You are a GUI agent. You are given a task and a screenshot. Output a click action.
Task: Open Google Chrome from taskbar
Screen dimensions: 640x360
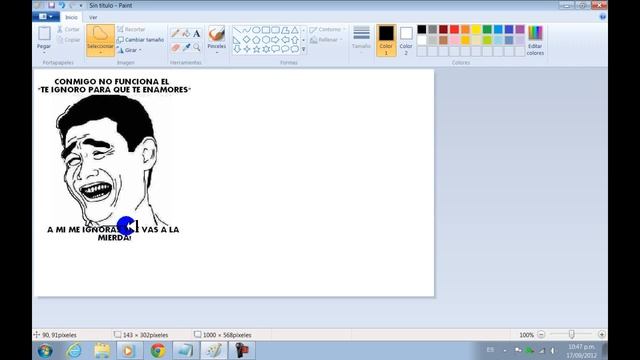(158, 351)
